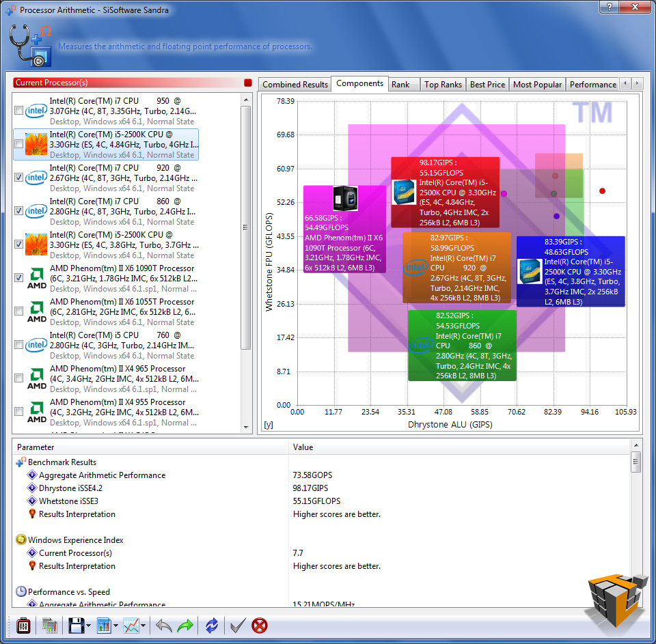Click the Parameter column header
The width and height of the screenshot is (656, 644).
(x=150, y=447)
